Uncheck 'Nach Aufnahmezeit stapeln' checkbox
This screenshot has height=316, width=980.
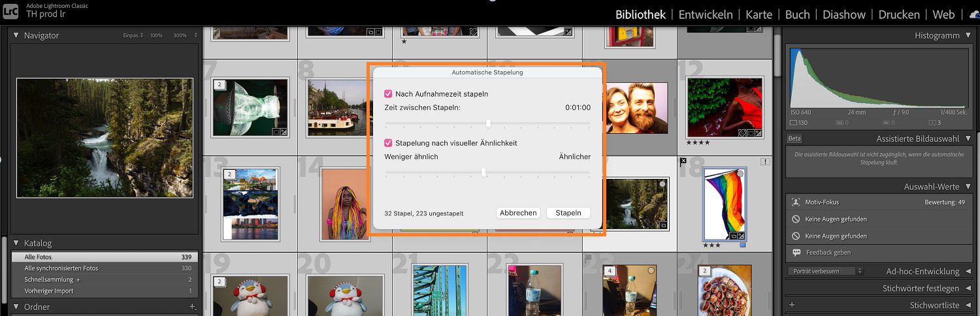click(388, 94)
